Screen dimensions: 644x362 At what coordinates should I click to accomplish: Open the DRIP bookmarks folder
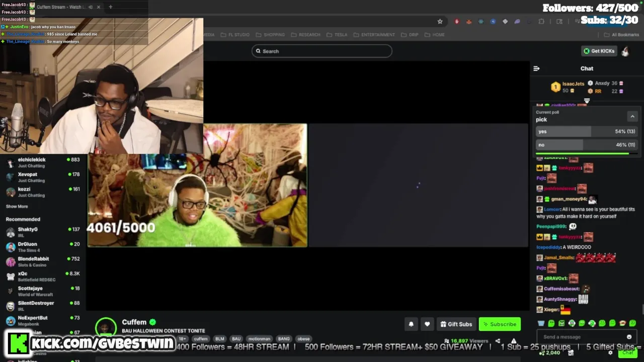click(410, 35)
